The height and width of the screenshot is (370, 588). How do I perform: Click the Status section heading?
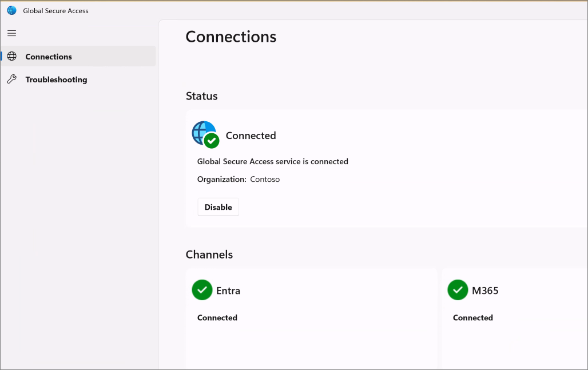click(x=202, y=96)
